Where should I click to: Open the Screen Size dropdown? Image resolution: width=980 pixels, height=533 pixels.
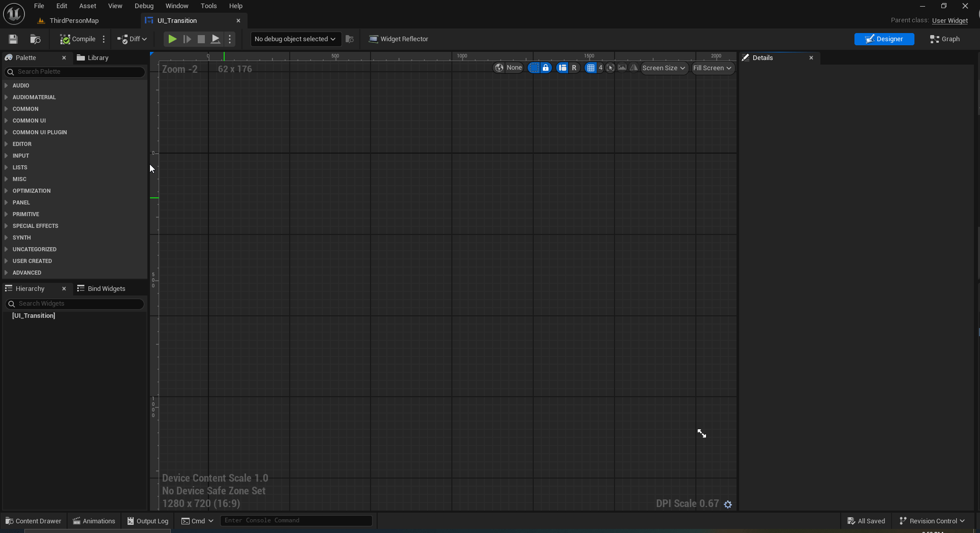click(x=664, y=68)
